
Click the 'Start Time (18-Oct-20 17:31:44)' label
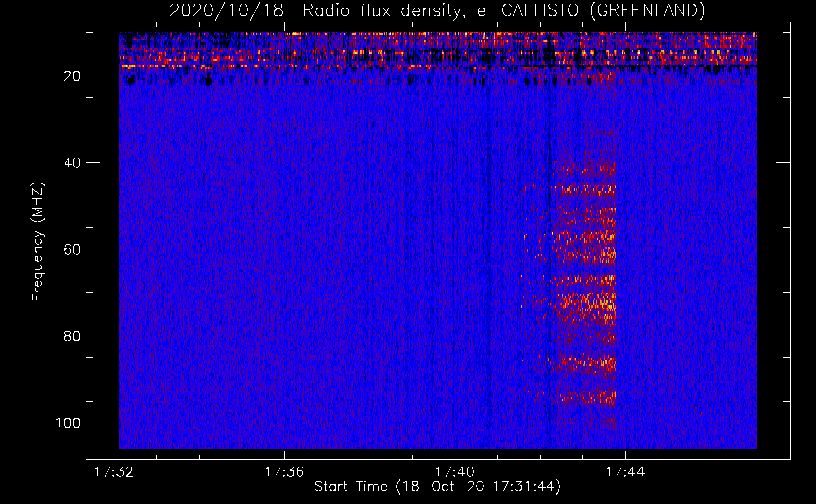pos(437,487)
